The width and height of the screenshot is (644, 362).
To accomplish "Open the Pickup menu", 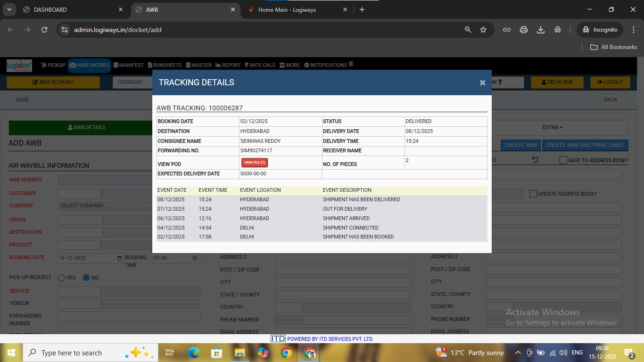I will pyautogui.click(x=53, y=65).
